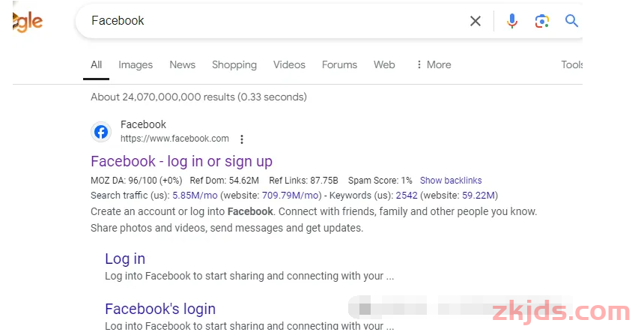Clear the search box with the X icon

(x=476, y=21)
